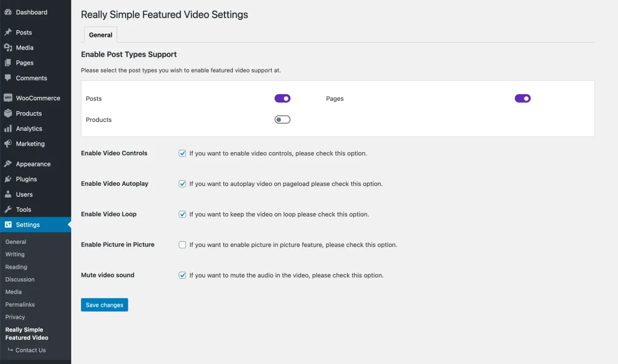
Task: Click the Appearance paintbrush icon
Action: (x=8, y=164)
